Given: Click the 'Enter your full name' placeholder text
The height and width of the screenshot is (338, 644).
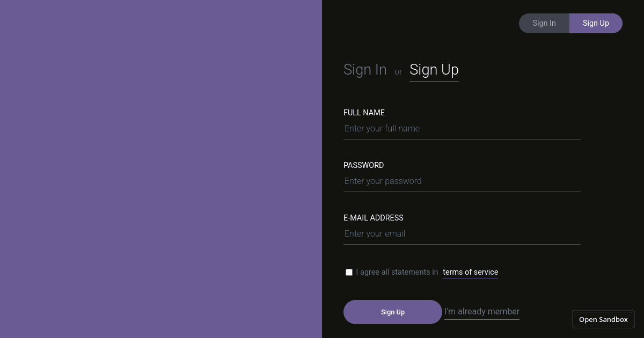Looking at the screenshot, I should point(382,128).
